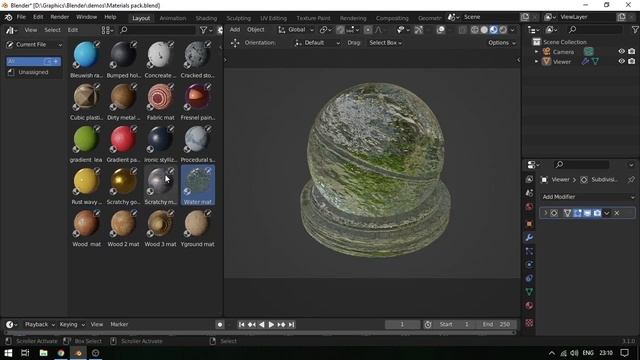Switch to wireframe viewport shading
Viewport: 640px width, 360px height.
click(475, 30)
